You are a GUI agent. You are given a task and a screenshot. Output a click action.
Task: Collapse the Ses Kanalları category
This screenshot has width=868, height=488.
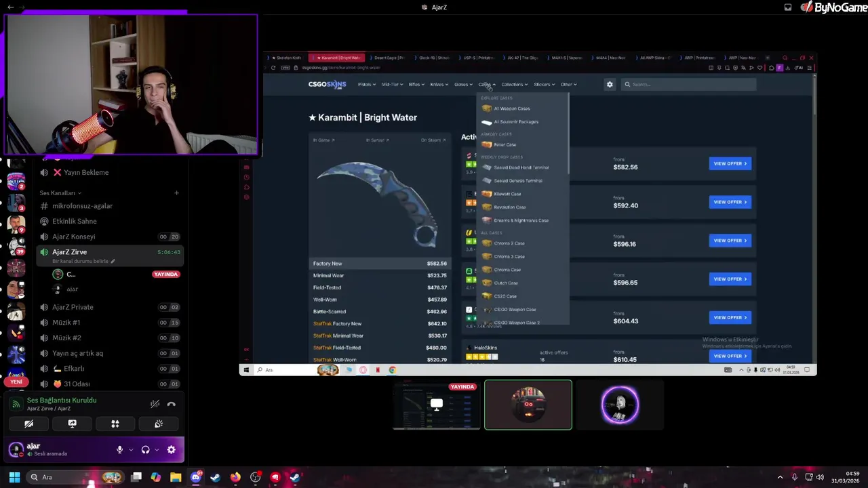60,193
